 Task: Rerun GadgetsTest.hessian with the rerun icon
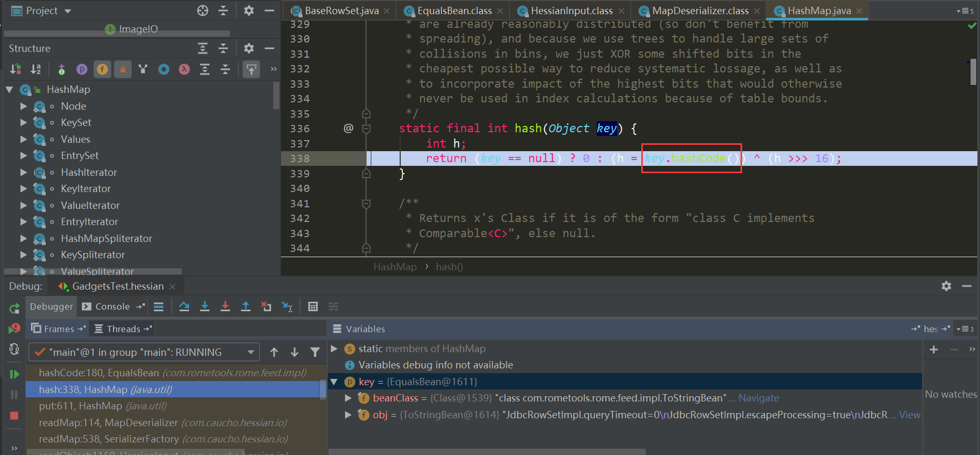[x=14, y=308]
